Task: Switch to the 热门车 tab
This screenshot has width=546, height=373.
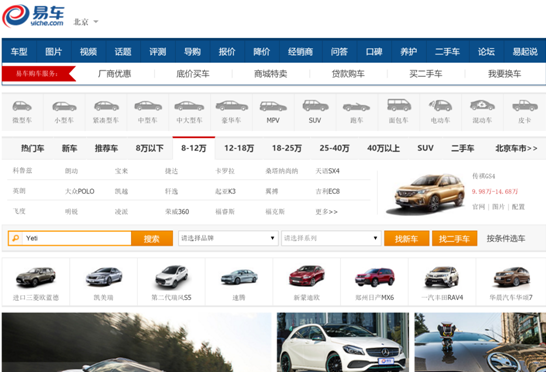Action: click(32, 148)
